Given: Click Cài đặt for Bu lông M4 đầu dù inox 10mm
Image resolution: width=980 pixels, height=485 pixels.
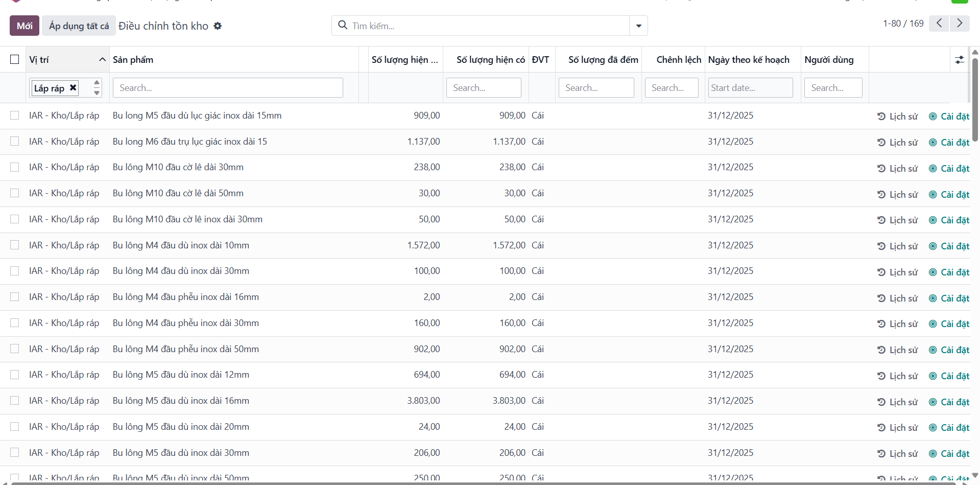Looking at the screenshot, I should point(949,246).
